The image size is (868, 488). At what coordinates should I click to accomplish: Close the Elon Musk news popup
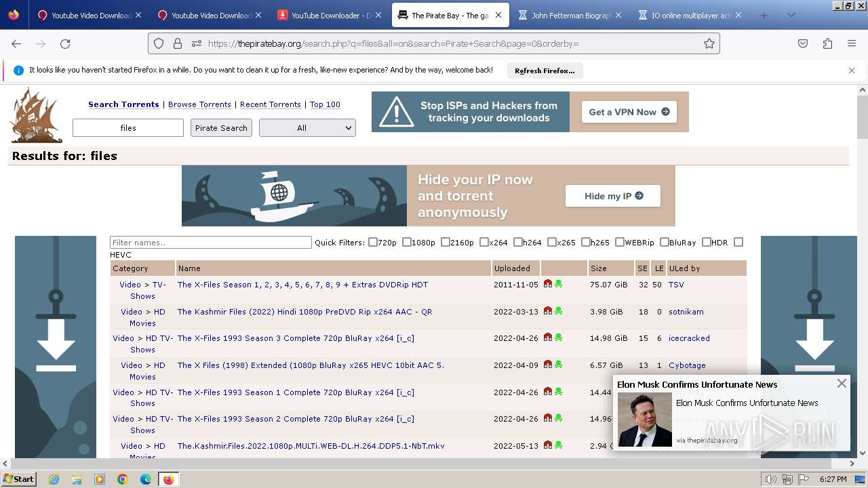842,384
